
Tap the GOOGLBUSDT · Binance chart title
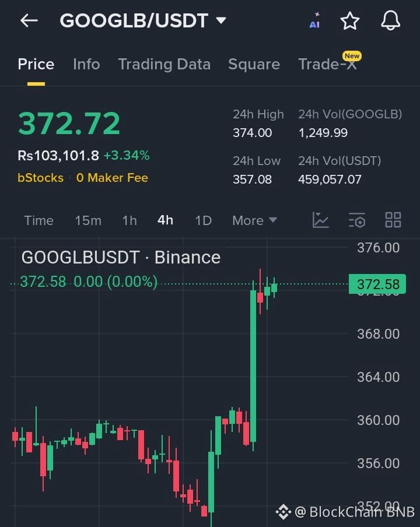(x=121, y=258)
